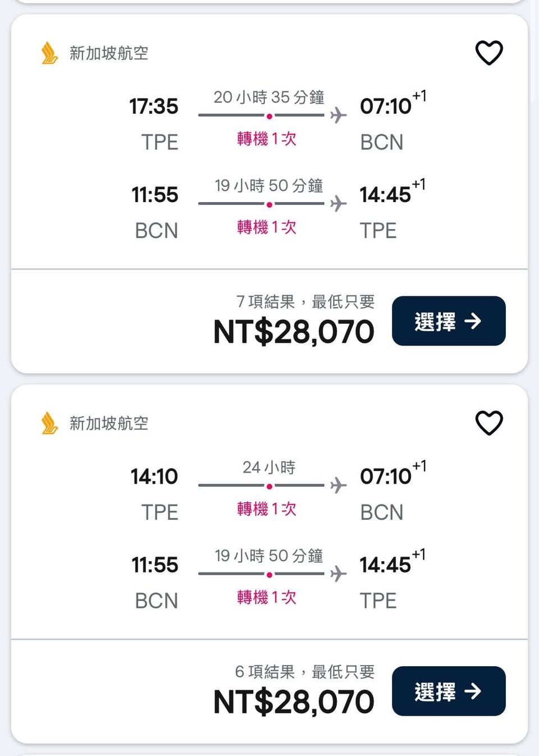Tap the NT$28,070 price in the second card
Screen dimensions: 539x756
pyautogui.click(x=294, y=702)
